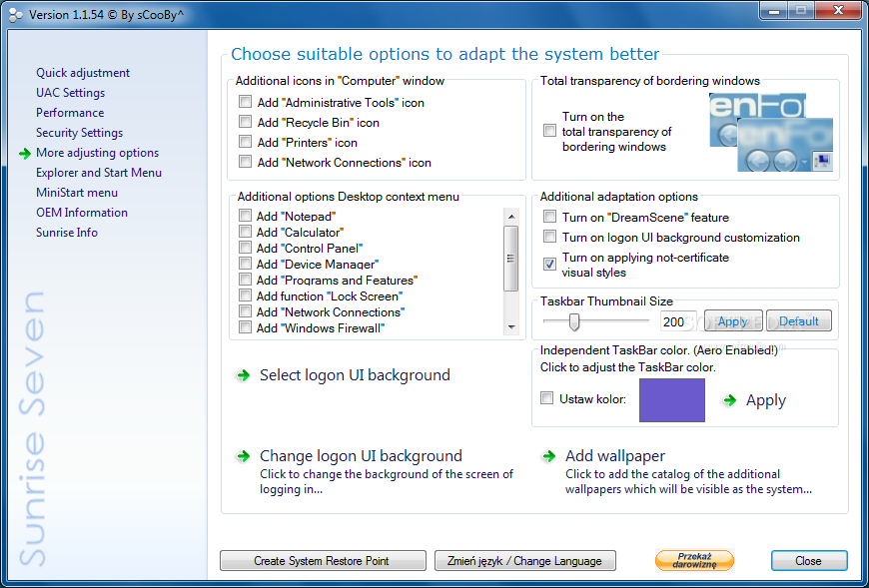Click the context menu list scrollbar thumb
The width and height of the screenshot is (869, 588).
tap(511, 259)
